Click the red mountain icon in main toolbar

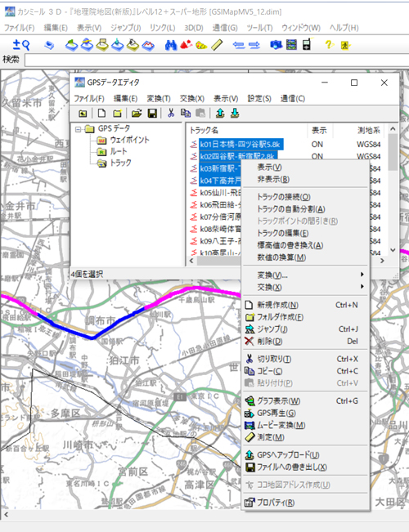pyautogui.click(x=186, y=45)
